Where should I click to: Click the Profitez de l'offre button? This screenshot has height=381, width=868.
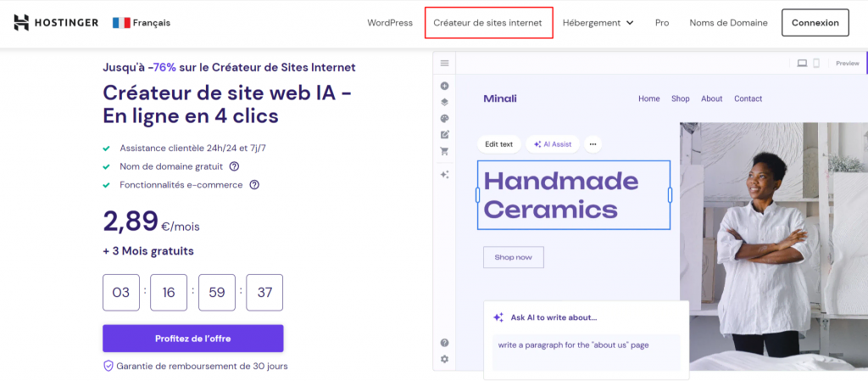(192, 339)
